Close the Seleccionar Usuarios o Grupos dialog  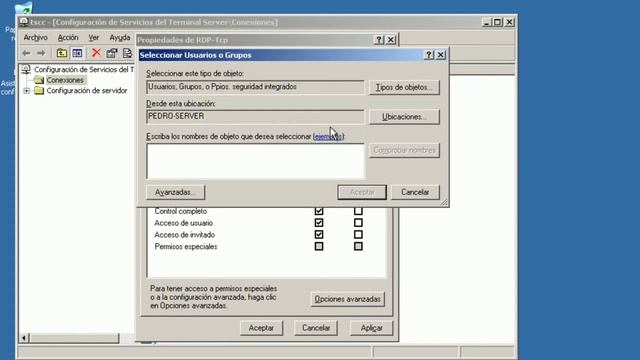coord(441,55)
